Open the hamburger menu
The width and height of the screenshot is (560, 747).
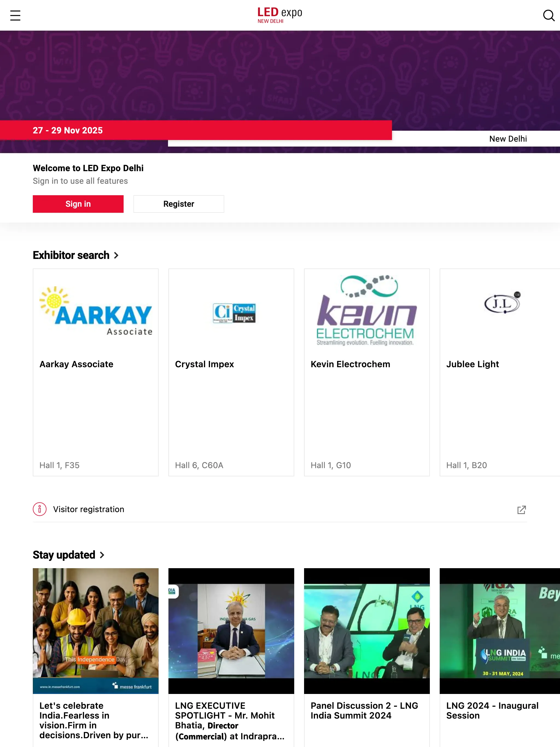tap(15, 16)
